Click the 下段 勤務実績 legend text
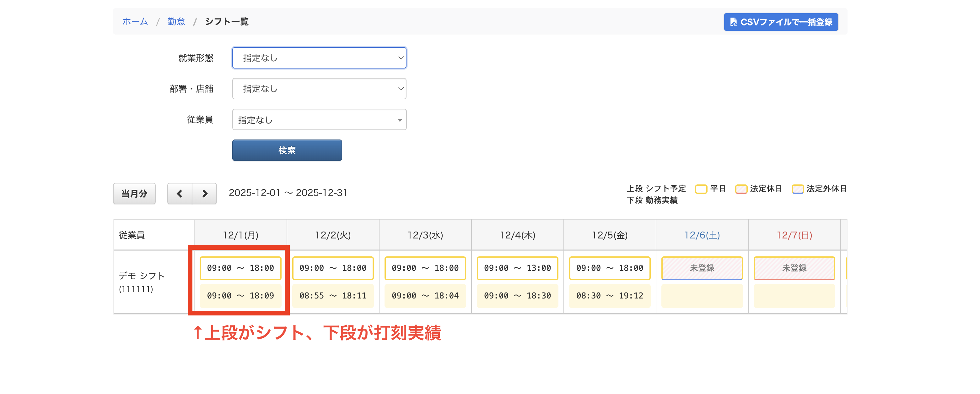 [x=652, y=201]
